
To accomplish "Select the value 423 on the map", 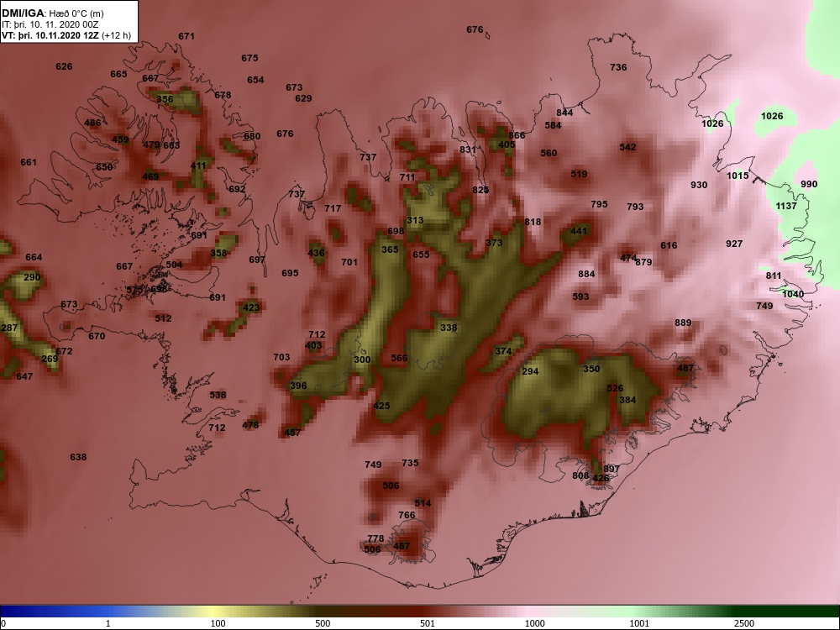I will 250,308.
